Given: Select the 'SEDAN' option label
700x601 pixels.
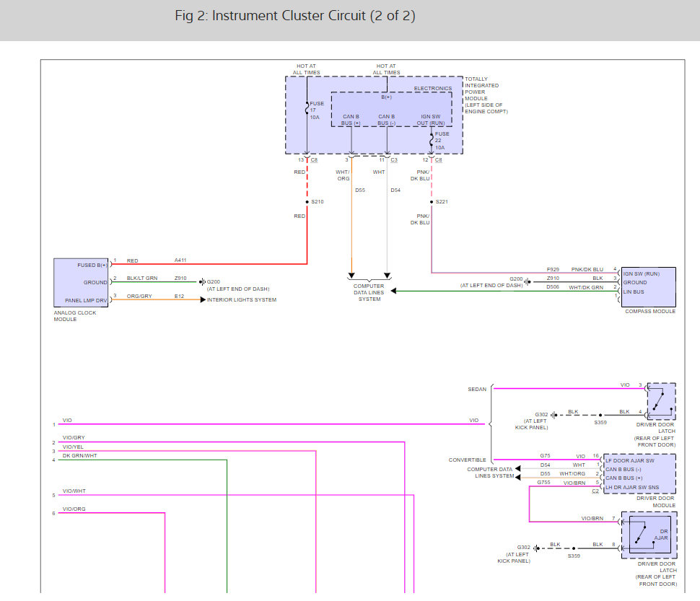Looking at the screenshot, I should [477, 389].
